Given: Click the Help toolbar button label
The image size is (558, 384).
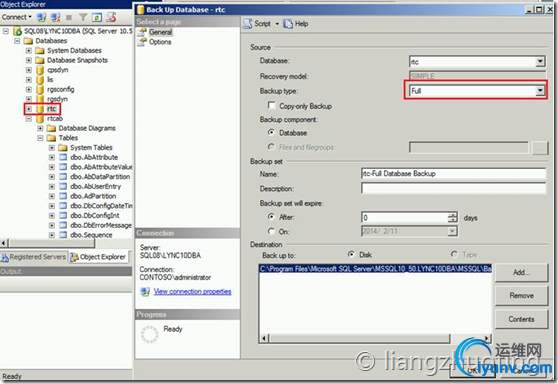Looking at the screenshot, I should click(x=301, y=24).
